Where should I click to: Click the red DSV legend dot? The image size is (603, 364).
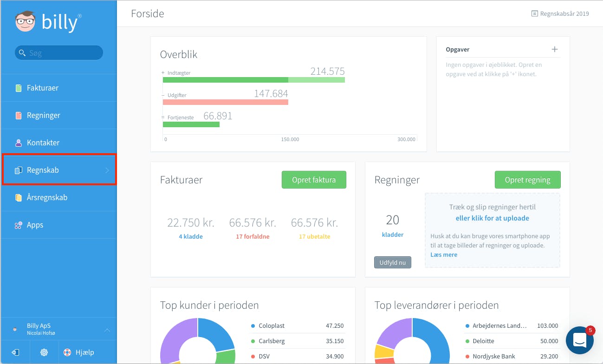click(253, 356)
